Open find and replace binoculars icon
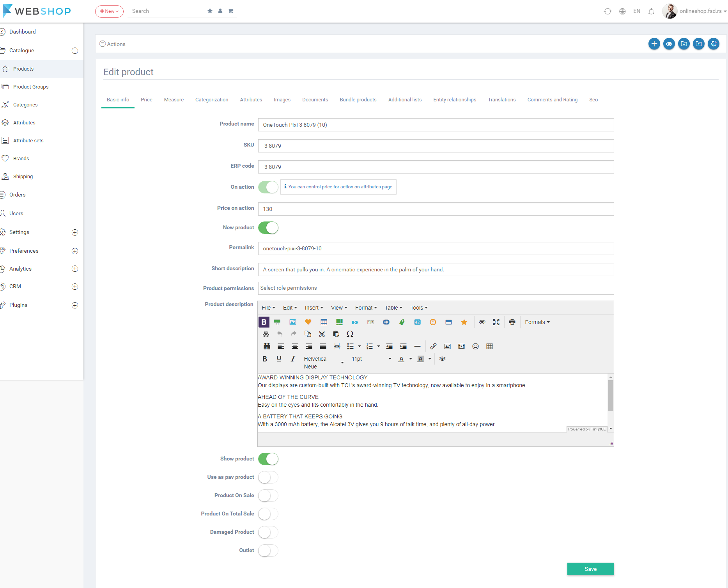 (x=267, y=346)
